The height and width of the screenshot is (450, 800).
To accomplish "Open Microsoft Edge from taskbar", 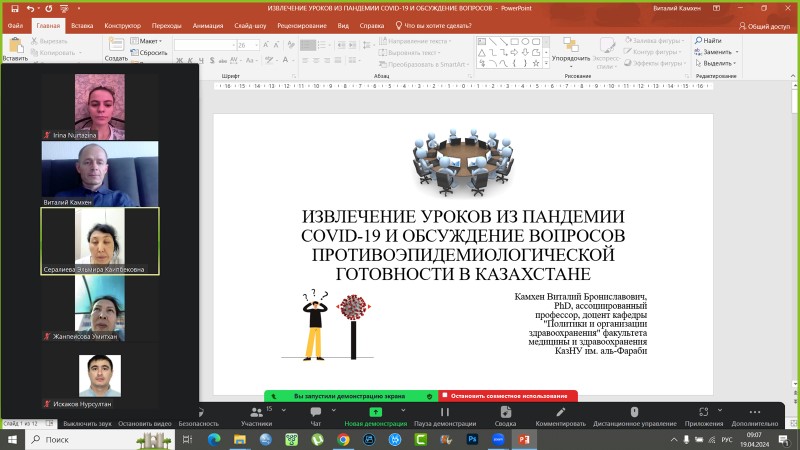I will click(x=214, y=439).
